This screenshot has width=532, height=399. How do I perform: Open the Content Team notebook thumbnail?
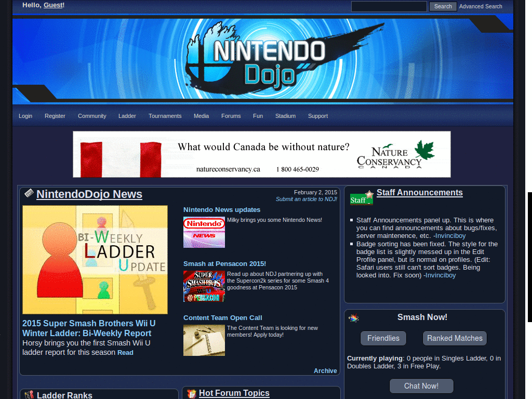click(204, 340)
